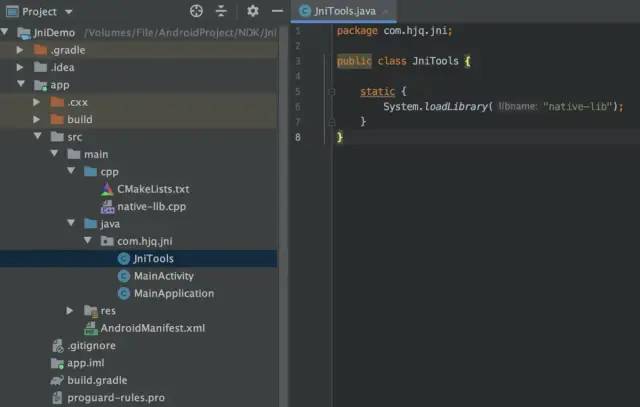Collapse the com.hjq.jni package arrow
640x407 pixels.
pyautogui.click(x=88, y=240)
